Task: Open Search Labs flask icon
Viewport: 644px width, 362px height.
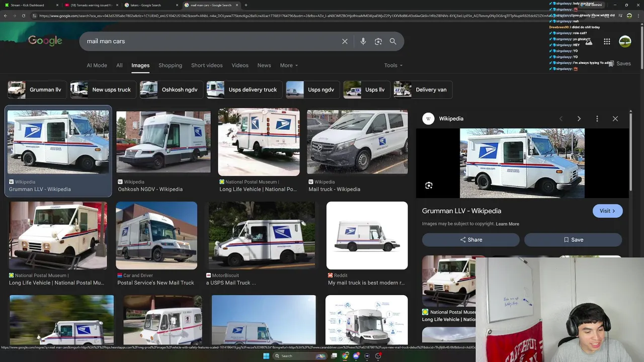Action: (589, 42)
